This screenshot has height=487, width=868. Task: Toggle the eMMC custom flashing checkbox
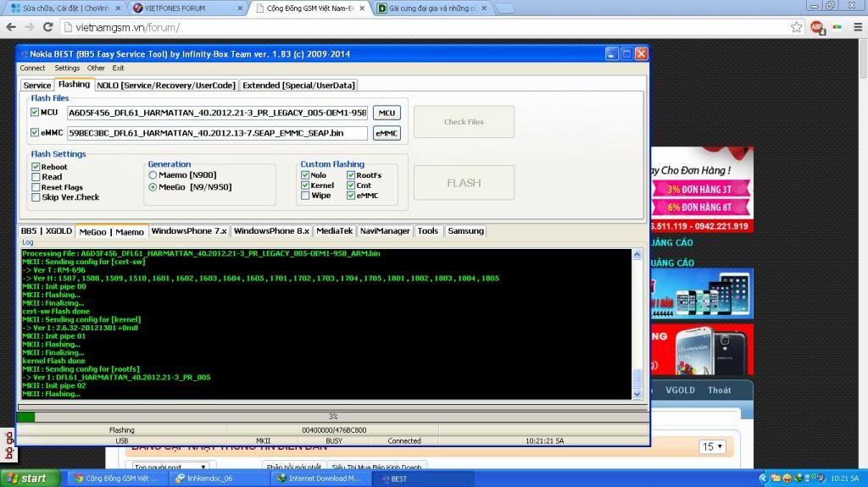[x=351, y=196]
